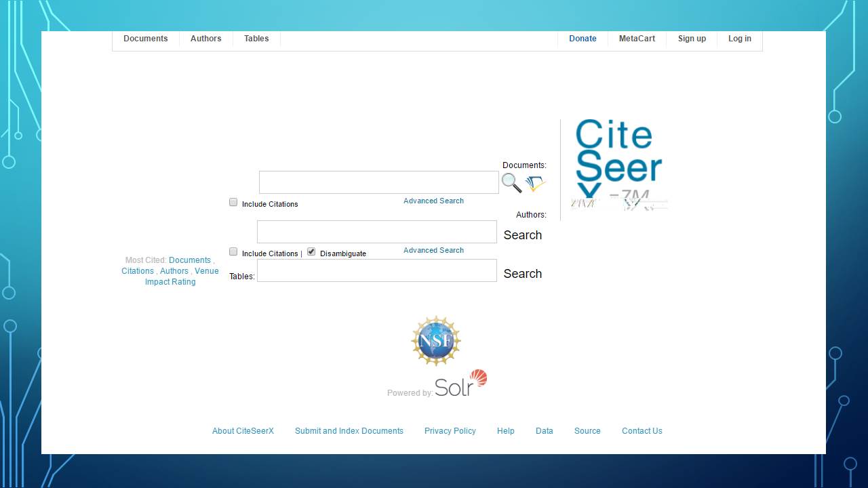868x488 pixels.
Task: Go to Sign up
Action: (x=692, y=39)
